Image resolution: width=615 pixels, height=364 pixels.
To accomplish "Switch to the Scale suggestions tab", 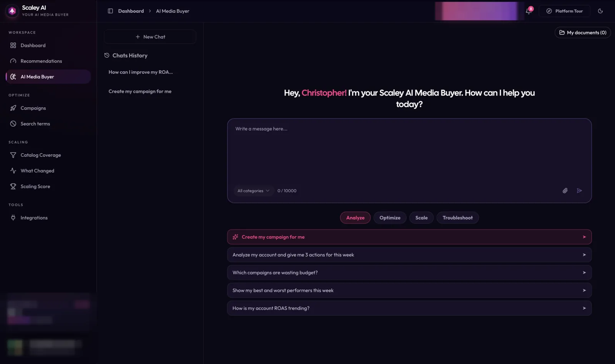I will click(421, 218).
